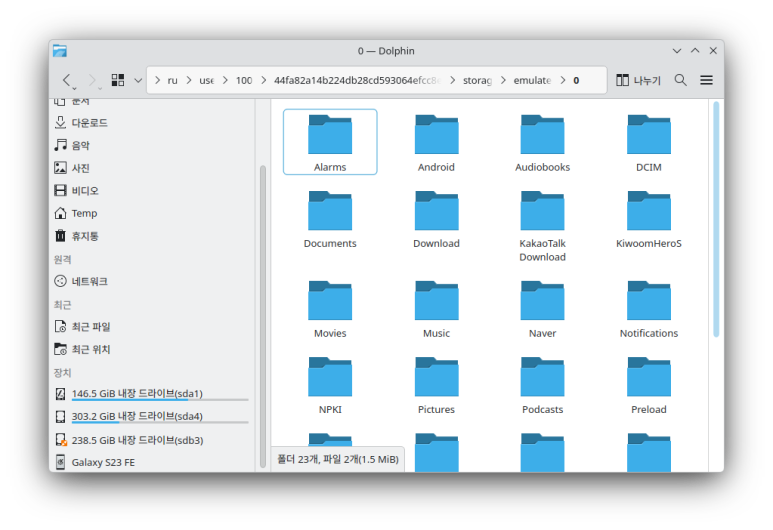Open the search magnifier icon

(680, 80)
